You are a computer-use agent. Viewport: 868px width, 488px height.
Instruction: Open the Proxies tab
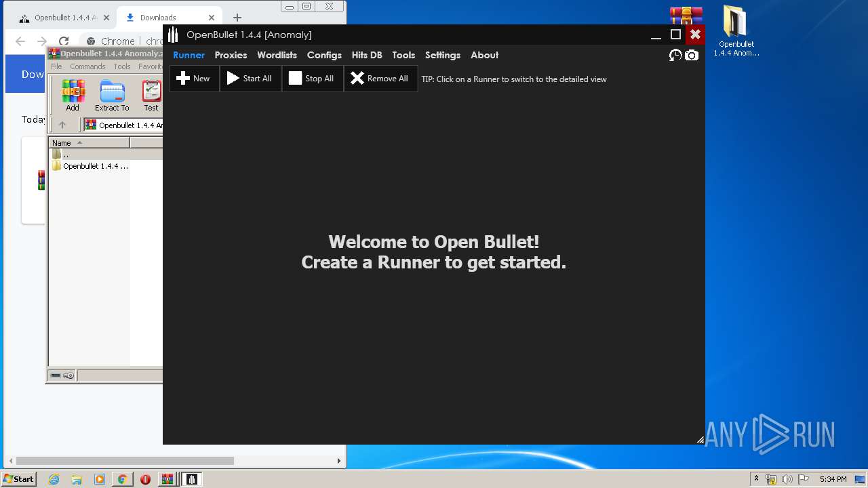(231, 55)
